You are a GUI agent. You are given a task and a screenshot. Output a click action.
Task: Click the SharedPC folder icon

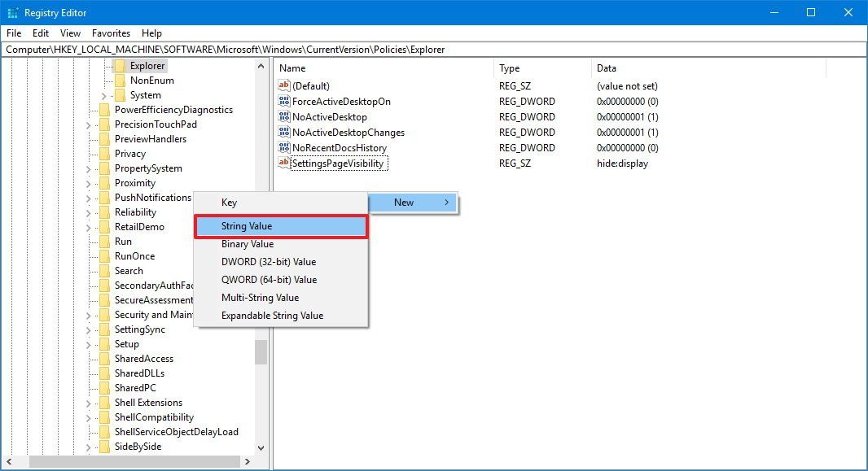click(104, 388)
